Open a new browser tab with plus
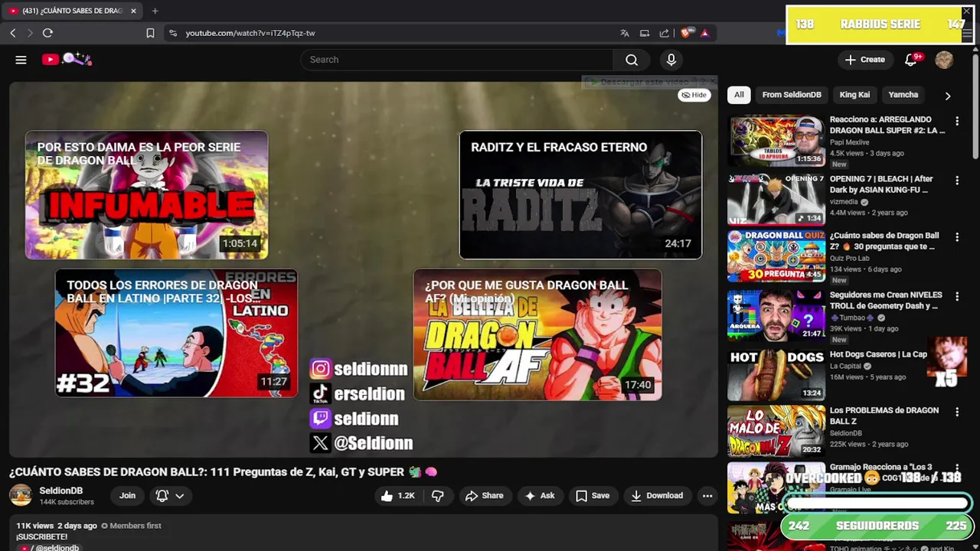Screen dimensions: 980x551 (x=155, y=11)
